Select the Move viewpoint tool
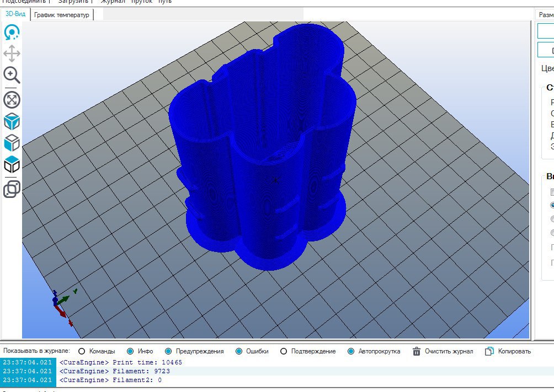Image resolution: width=554 pixels, height=392 pixels. point(12,53)
